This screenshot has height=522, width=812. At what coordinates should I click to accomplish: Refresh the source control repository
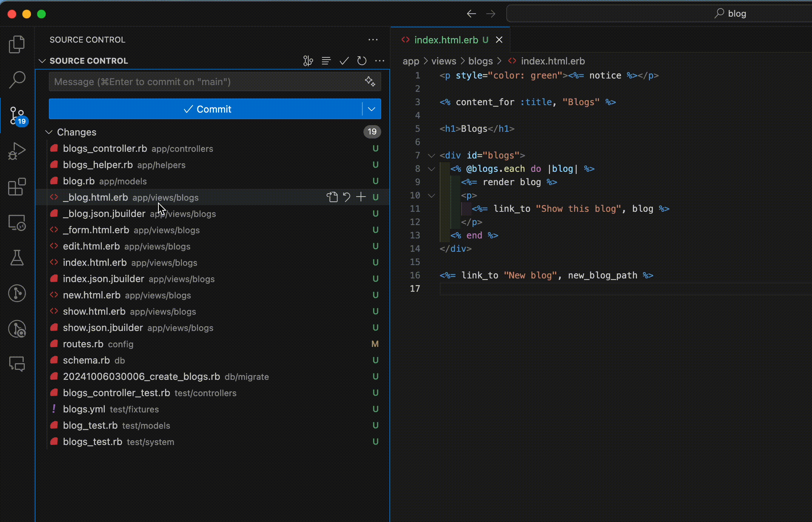[362, 60]
